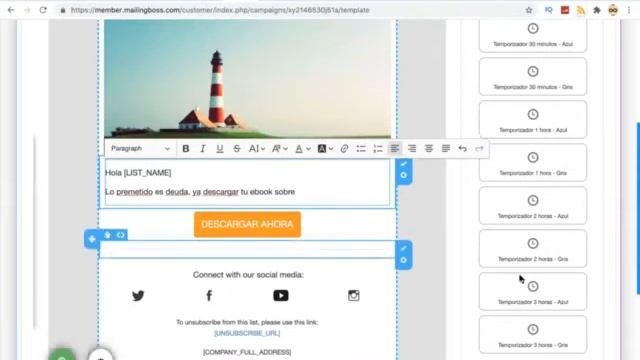This screenshot has height=360, width=640.
Task: Reload the page in browser
Action: (x=43, y=10)
